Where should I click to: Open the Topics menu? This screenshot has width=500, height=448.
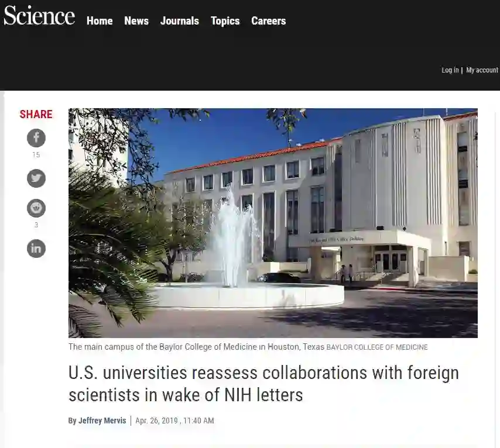[225, 20]
